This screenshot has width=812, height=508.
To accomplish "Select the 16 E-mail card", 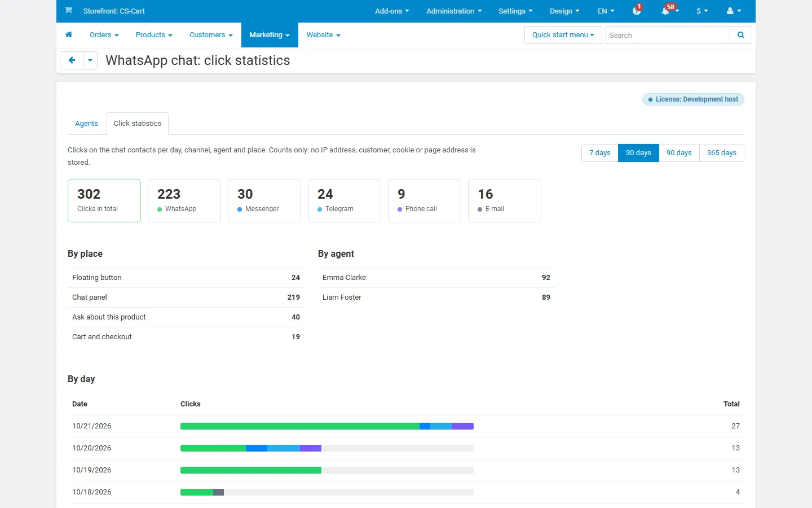I will click(505, 200).
